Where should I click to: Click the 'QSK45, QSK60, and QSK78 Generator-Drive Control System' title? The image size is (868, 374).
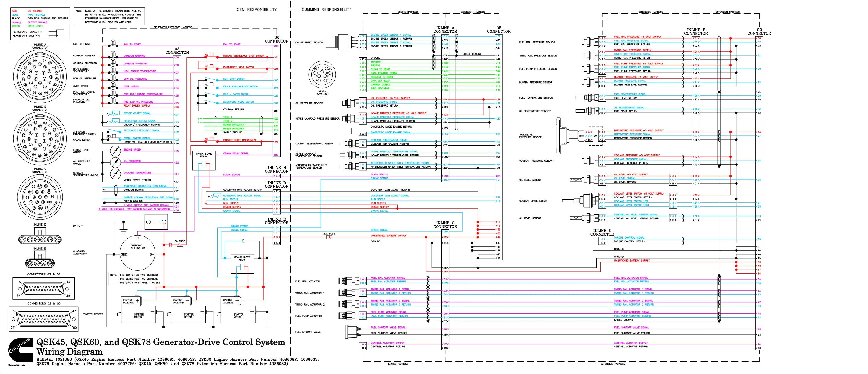pyautogui.click(x=161, y=342)
